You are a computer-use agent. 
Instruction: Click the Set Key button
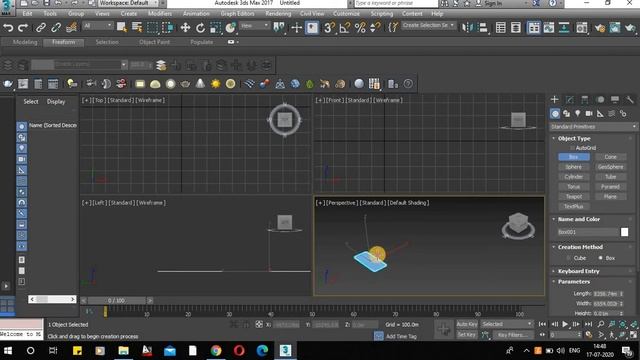click(x=467, y=334)
